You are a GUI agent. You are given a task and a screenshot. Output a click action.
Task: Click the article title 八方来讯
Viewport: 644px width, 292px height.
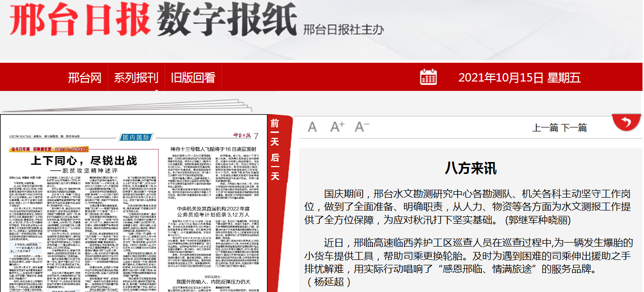coord(470,167)
